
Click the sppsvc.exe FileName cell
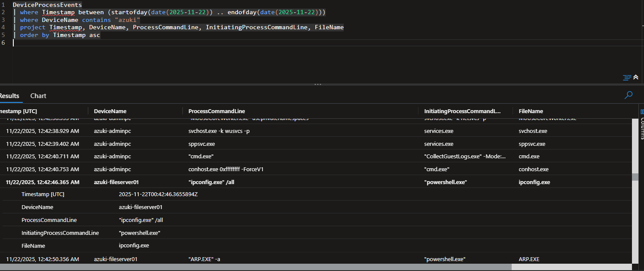(532, 144)
